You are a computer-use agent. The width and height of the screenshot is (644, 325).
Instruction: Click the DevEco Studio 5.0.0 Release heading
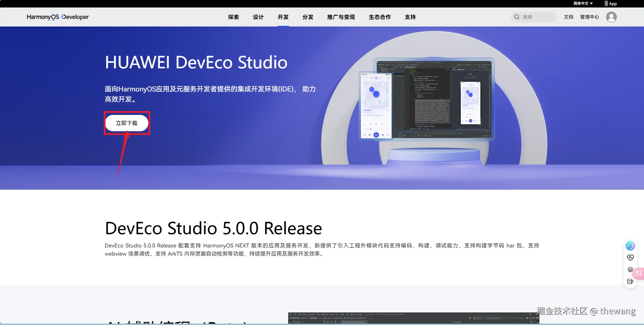coord(214,228)
